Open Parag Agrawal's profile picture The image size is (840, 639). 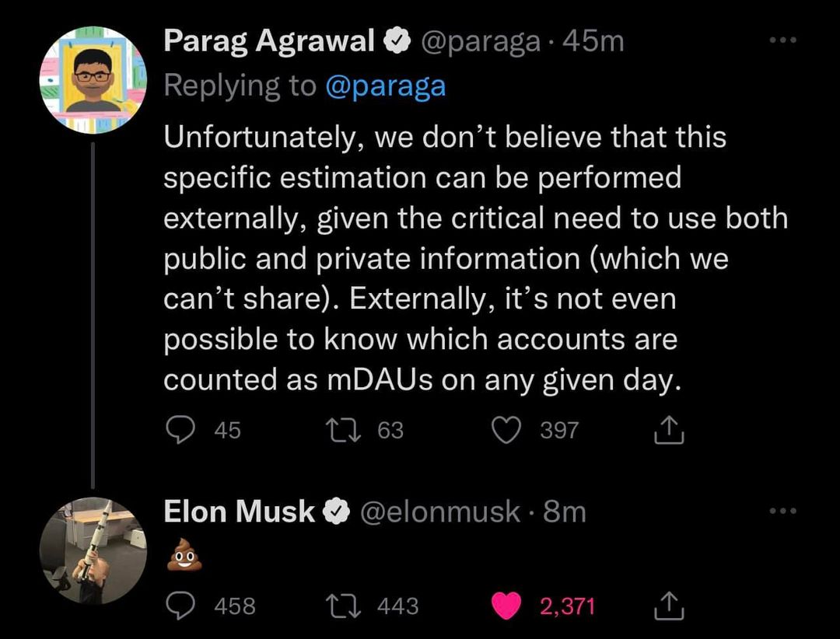point(93,80)
